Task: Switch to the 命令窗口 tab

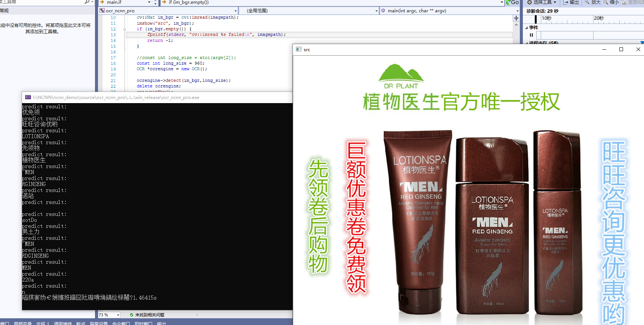Action: point(121,323)
